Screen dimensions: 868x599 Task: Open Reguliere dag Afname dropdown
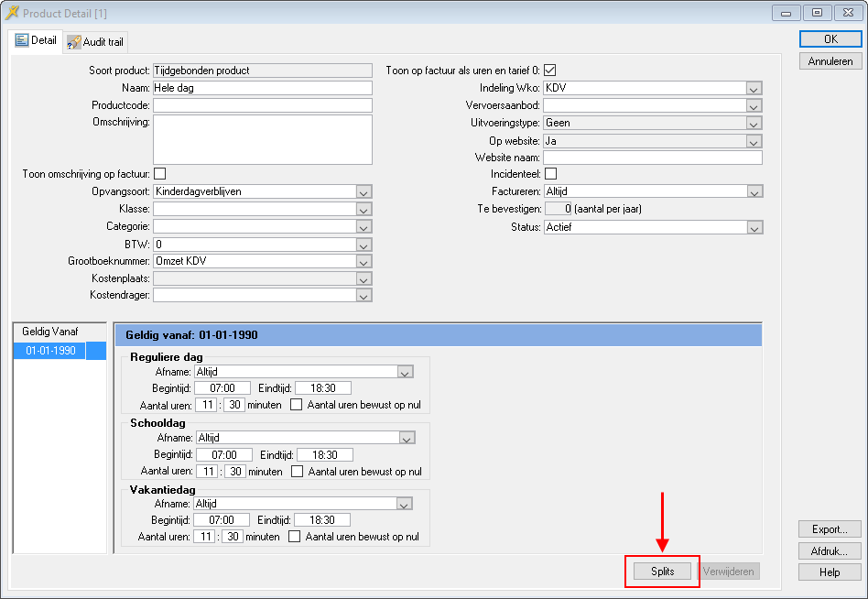pos(406,372)
